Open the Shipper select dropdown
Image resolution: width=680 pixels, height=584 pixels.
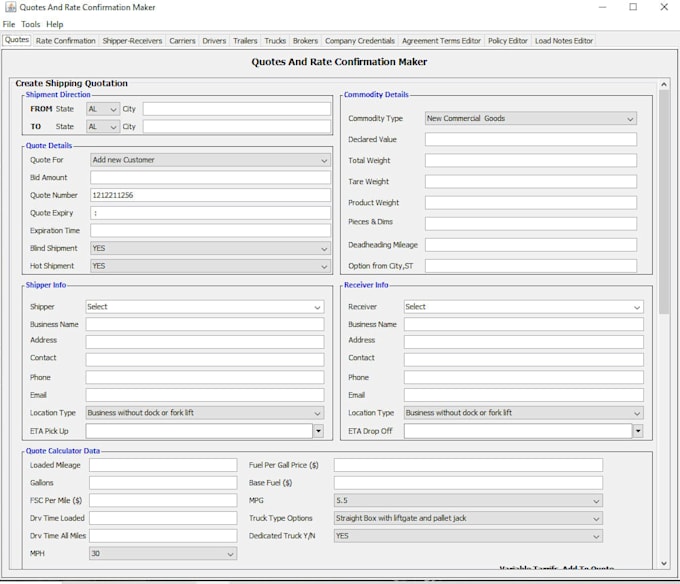(205, 307)
